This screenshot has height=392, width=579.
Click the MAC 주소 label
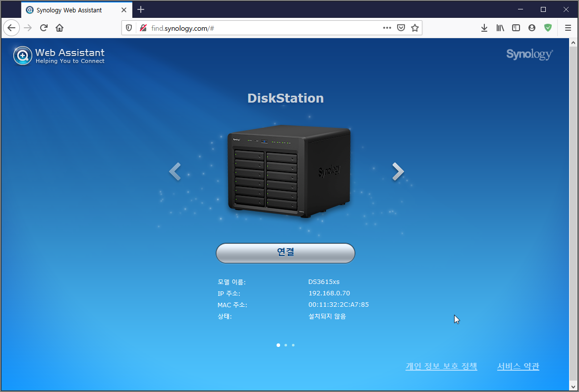(x=232, y=305)
